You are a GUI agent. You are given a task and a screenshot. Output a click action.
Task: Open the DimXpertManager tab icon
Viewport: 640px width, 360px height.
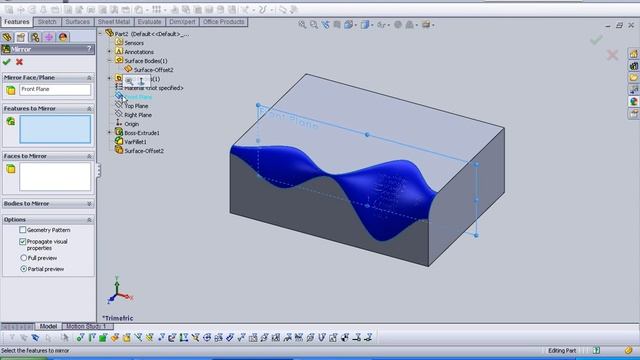(49, 37)
